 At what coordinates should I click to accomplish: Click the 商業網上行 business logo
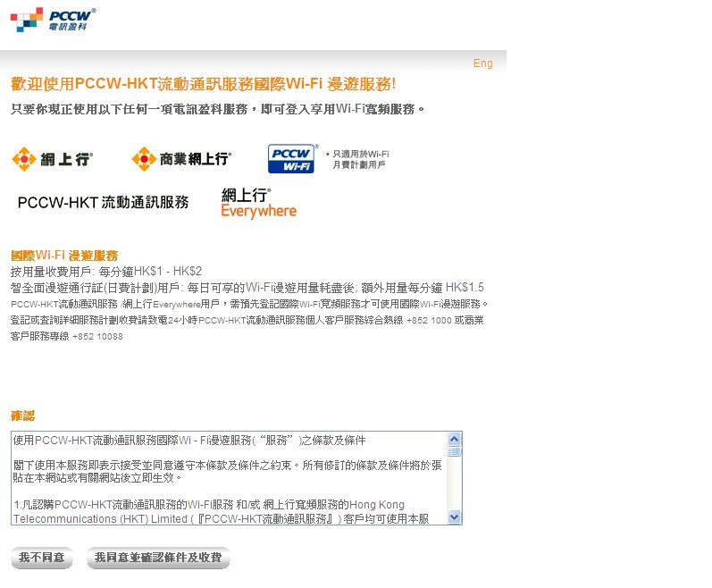(181, 160)
